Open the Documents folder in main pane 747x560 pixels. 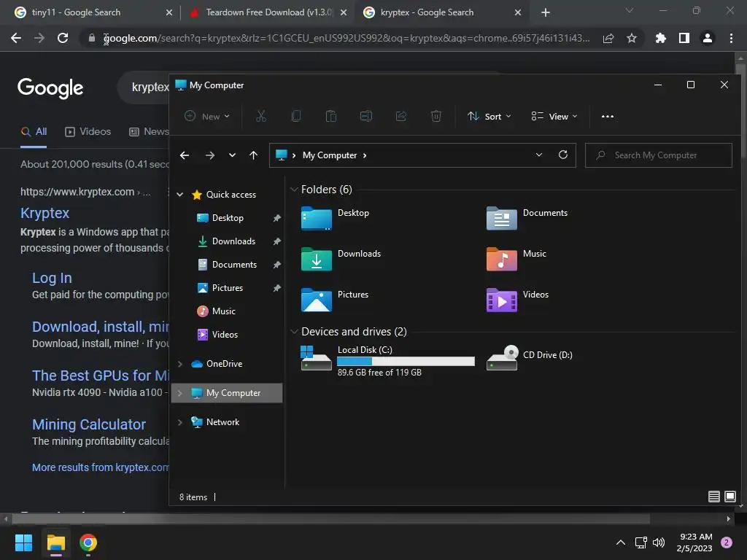pyautogui.click(x=527, y=218)
